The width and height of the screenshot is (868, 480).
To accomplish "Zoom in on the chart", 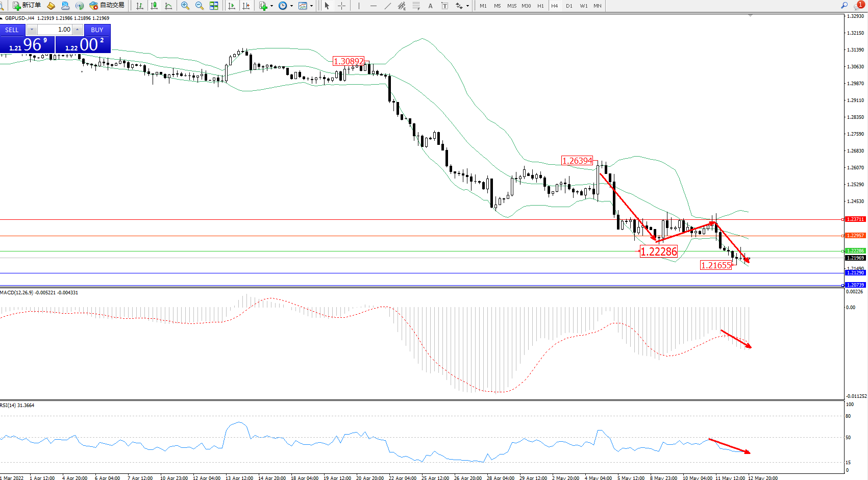I will (x=185, y=6).
